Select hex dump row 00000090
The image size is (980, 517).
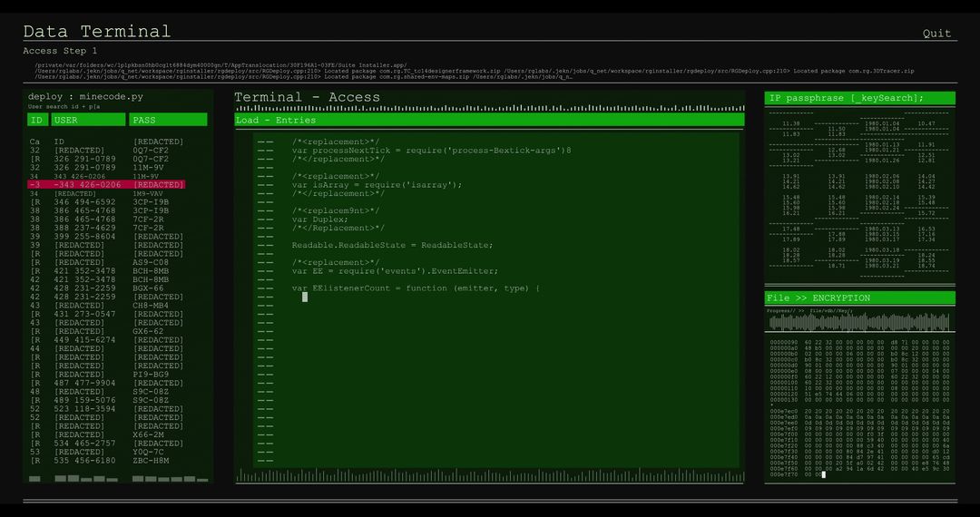click(x=859, y=342)
